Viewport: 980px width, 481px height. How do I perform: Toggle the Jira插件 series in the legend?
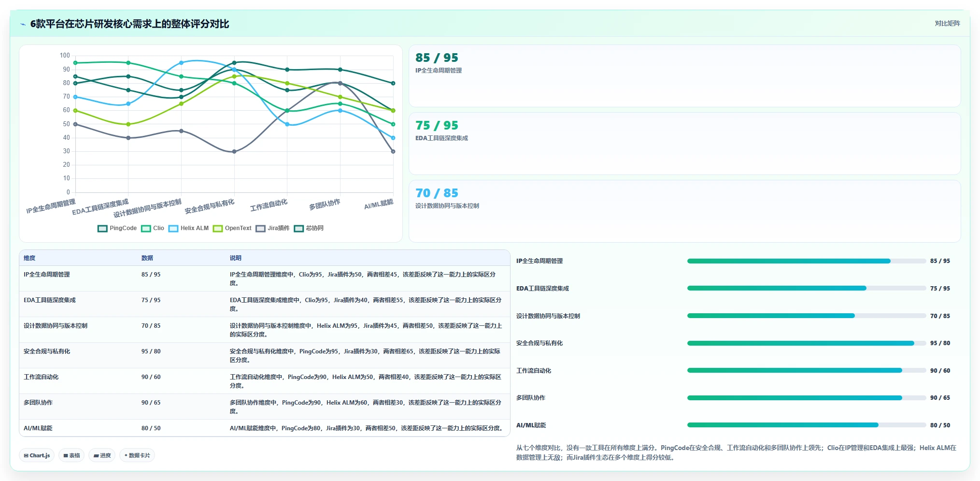(272, 228)
